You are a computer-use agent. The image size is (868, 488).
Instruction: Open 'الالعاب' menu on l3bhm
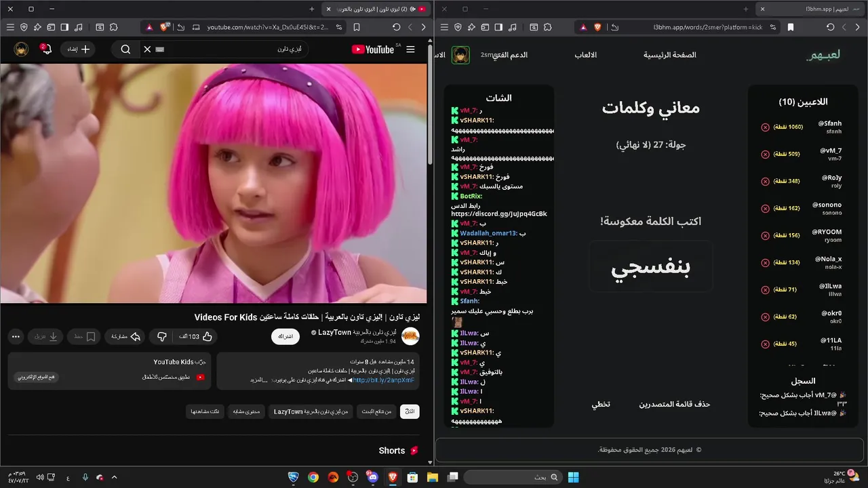click(586, 55)
